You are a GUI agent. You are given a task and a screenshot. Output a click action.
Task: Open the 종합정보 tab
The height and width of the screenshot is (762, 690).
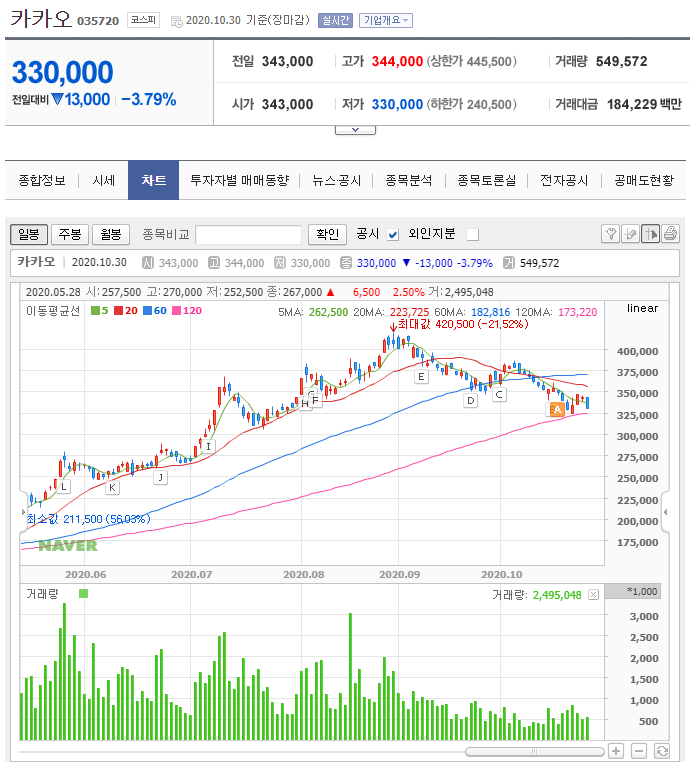[x=42, y=180]
